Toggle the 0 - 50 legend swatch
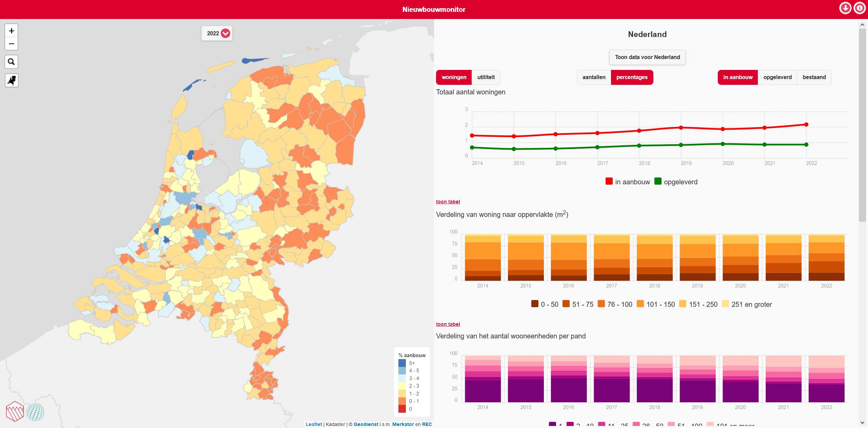The width and height of the screenshot is (868, 428). pos(535,304)
